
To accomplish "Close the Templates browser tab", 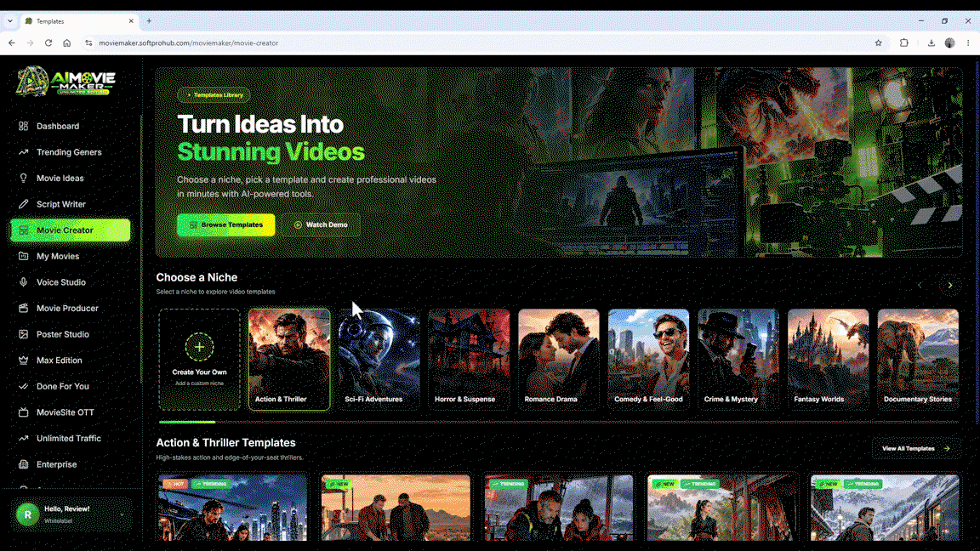I will 131,21.
